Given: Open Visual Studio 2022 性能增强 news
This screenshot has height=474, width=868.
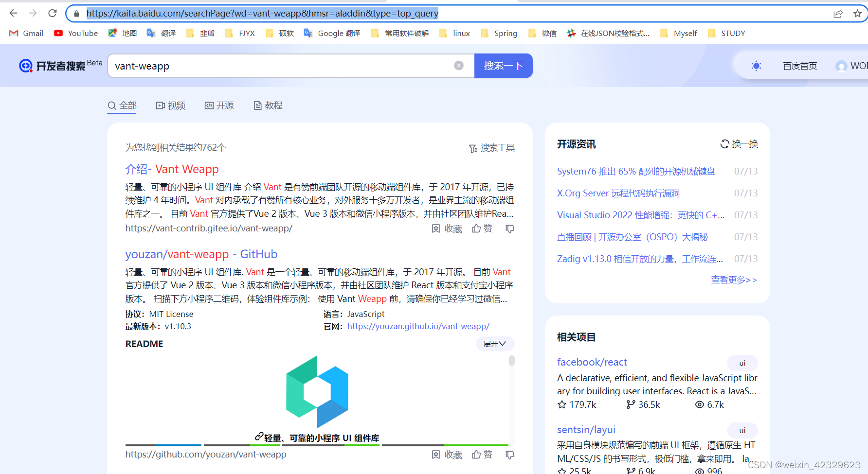Looking at the screenshot, I should coord(641,215).
